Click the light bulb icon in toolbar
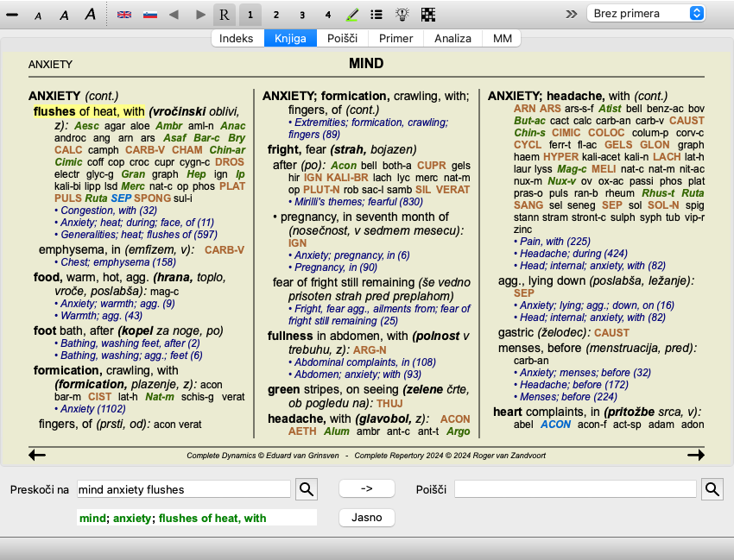 [402, 15]
